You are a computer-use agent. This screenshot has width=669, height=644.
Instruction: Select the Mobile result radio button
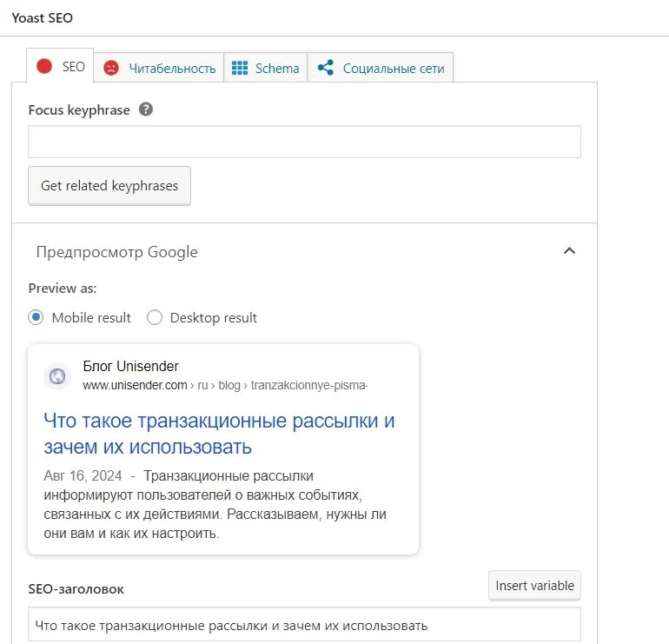(x=36, y=318)
